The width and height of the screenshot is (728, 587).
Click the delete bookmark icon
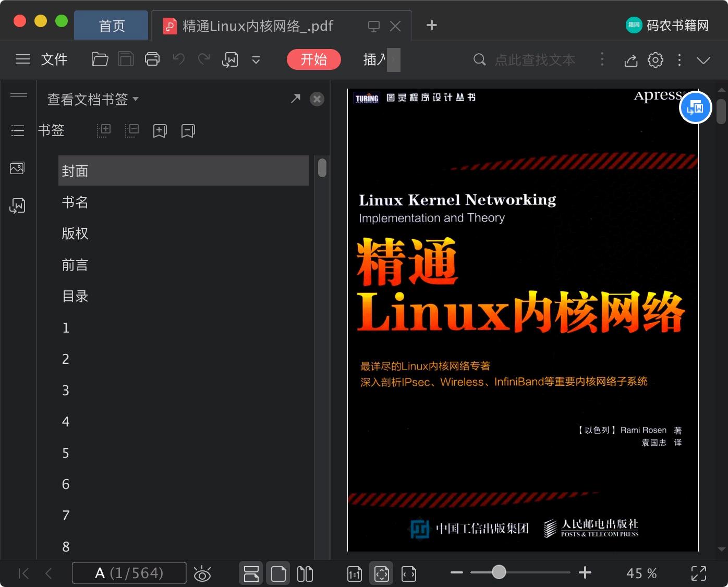click(x=188, y=131)
